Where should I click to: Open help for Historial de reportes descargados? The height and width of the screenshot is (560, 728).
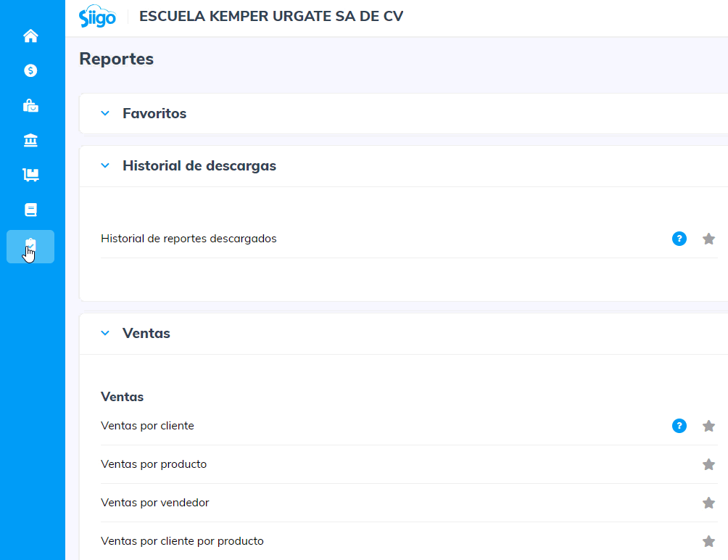coord(679,239)
